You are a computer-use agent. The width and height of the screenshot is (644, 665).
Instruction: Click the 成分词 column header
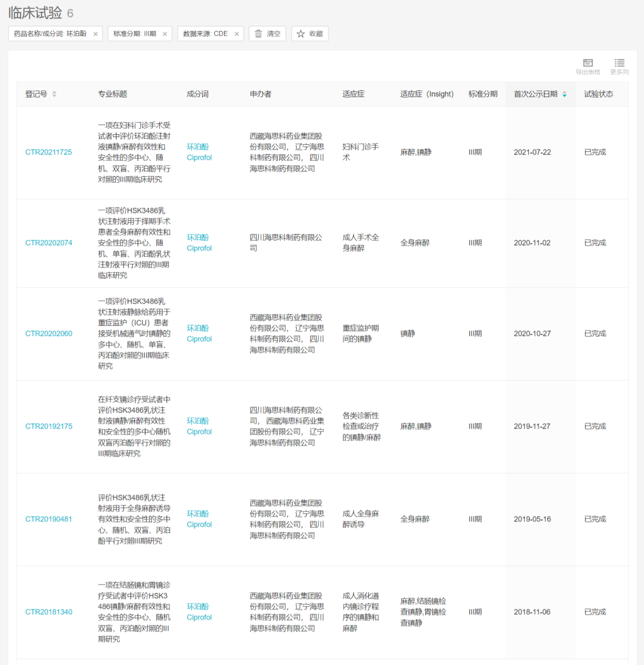pos(197,94)
